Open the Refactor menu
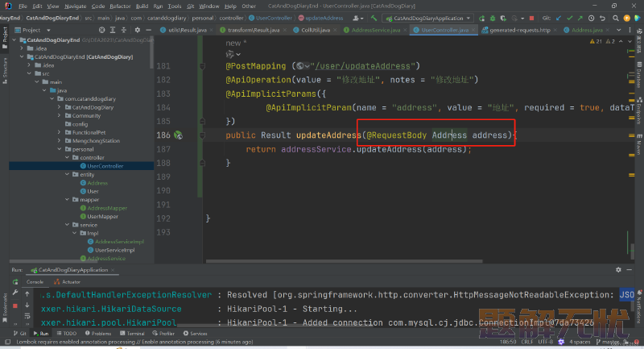Screen dimensions: 644x349 pos(120,6)
